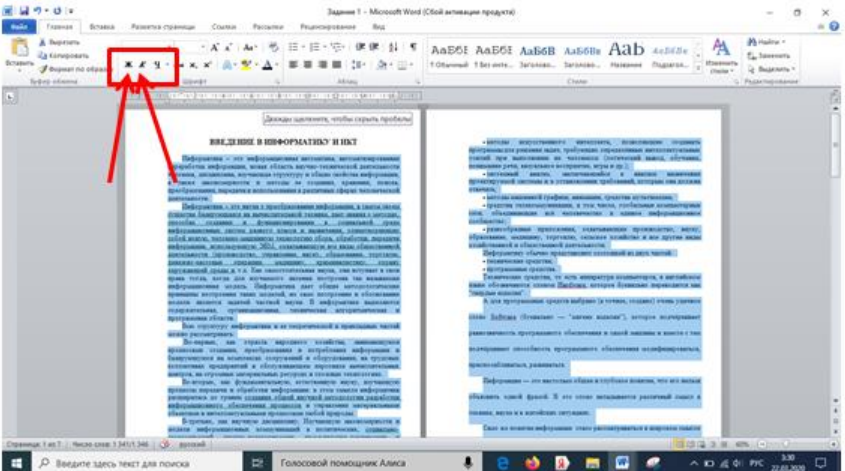The width and height of the screenshot is (845, 471).
Task: Expand the Change Case (Aa) dropdown
Action: click(249, 47)
